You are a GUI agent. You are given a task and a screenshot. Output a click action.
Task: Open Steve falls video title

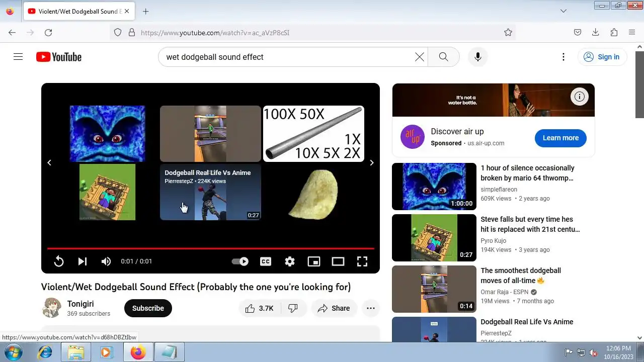click(x=530, y=224)
